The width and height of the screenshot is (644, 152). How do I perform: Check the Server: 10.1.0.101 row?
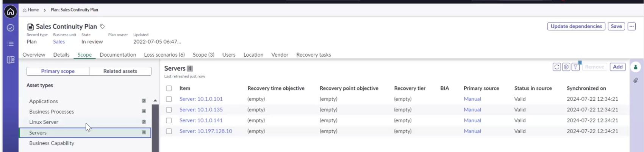click(x=169, y=99)
